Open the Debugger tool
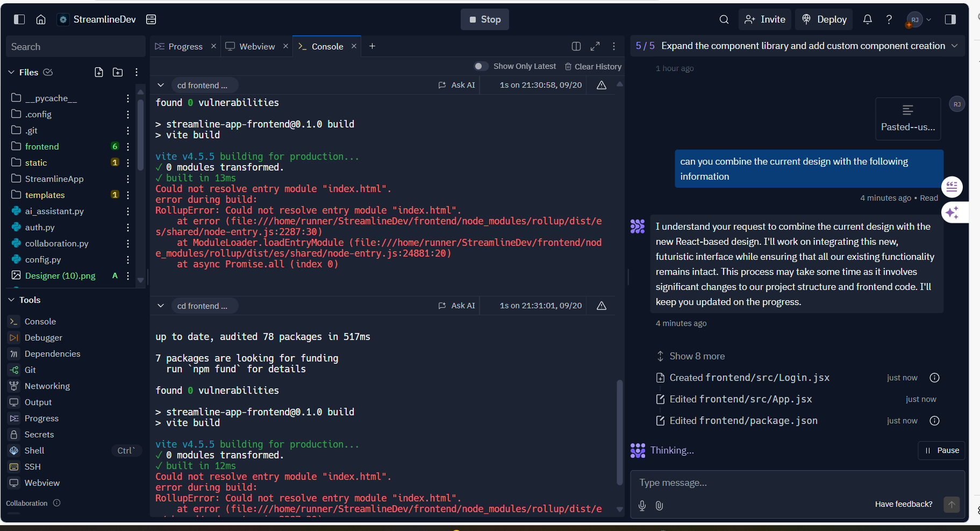Image resolution: width=980 pixels, height=531 pixels. 44,337
